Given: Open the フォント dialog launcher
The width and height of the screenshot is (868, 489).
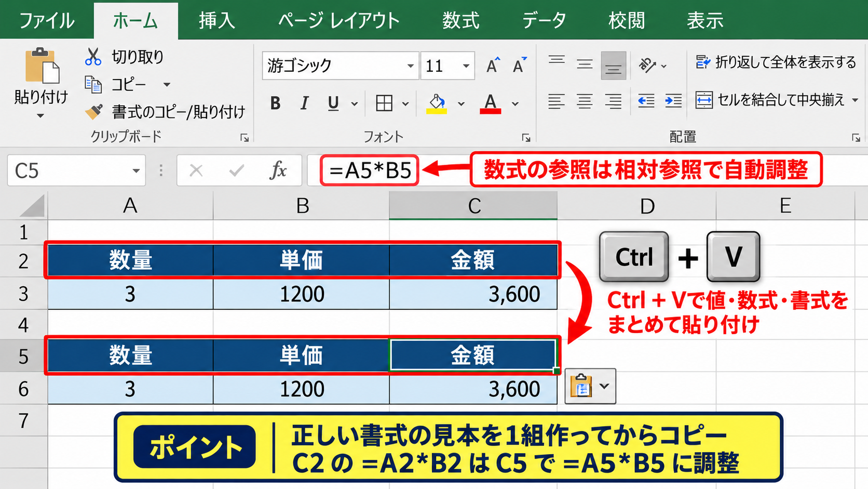Looking at the screenshot, I should pos(526,138).
